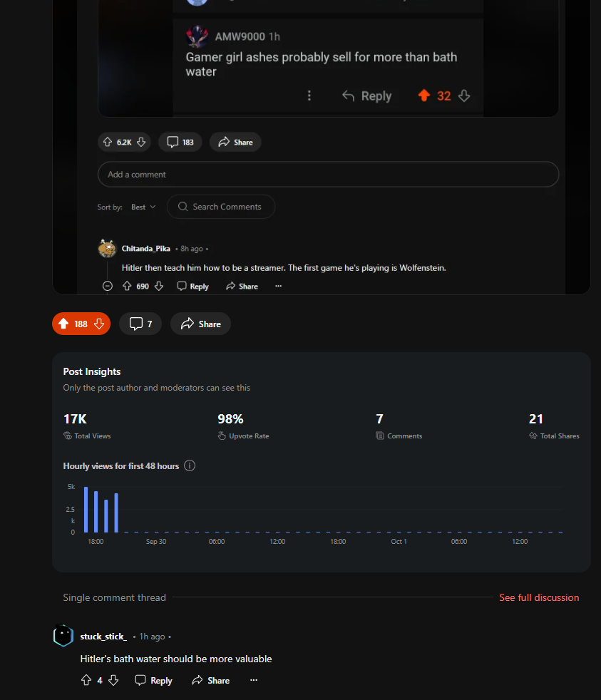Open the See full discussion link
The image size is (601, 700).
click(539, 597)
